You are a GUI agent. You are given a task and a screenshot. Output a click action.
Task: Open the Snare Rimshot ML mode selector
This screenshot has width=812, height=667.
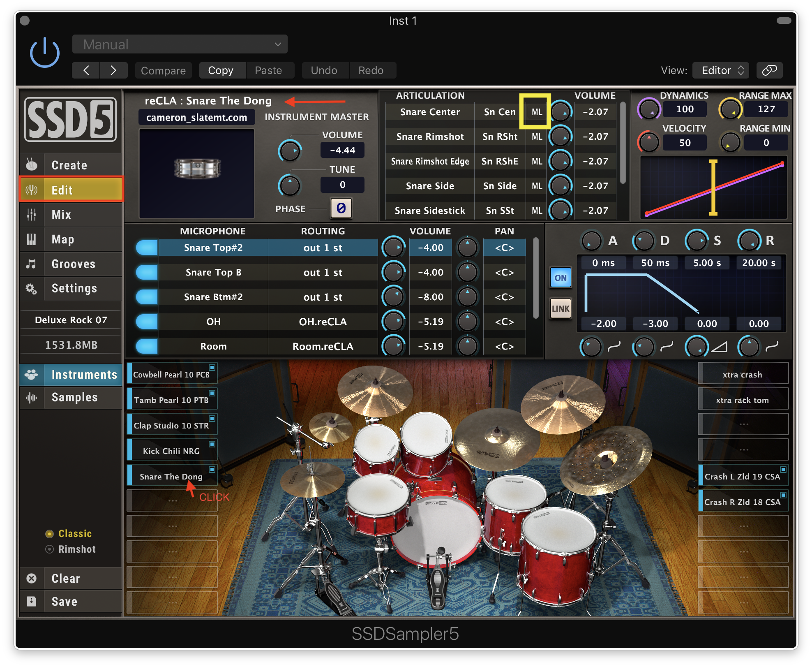(536, 137)
